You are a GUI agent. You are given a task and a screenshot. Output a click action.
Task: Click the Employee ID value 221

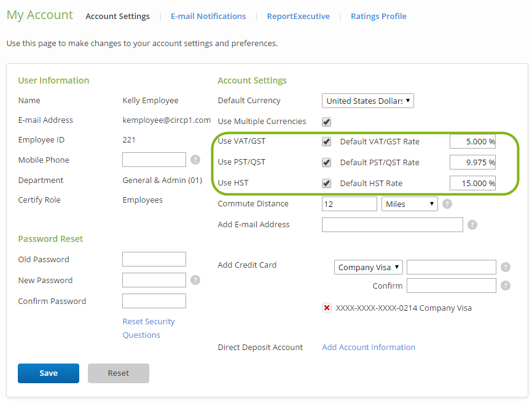[x=129, y=140]
